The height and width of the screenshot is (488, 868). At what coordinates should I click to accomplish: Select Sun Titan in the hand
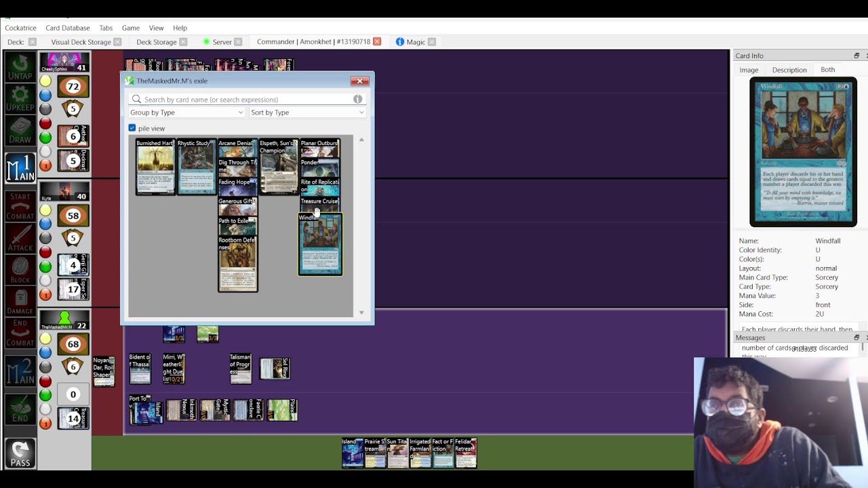[x=397, y=453]
